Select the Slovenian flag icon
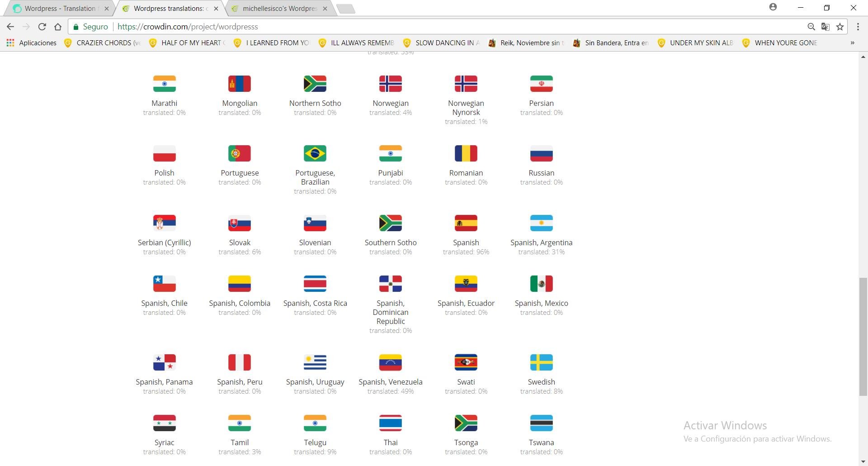Viewport: 868px width, 466px height. coord(315,223)
